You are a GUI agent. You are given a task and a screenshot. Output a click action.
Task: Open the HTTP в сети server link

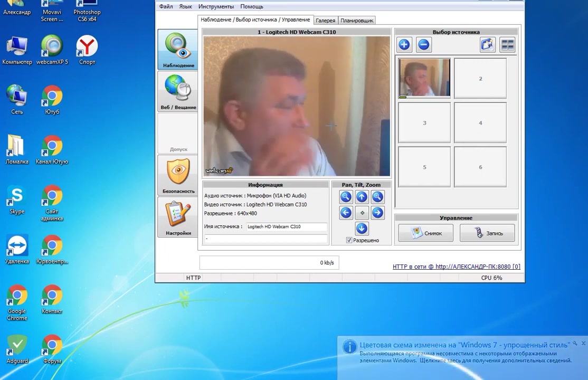(x=457, y=267)
